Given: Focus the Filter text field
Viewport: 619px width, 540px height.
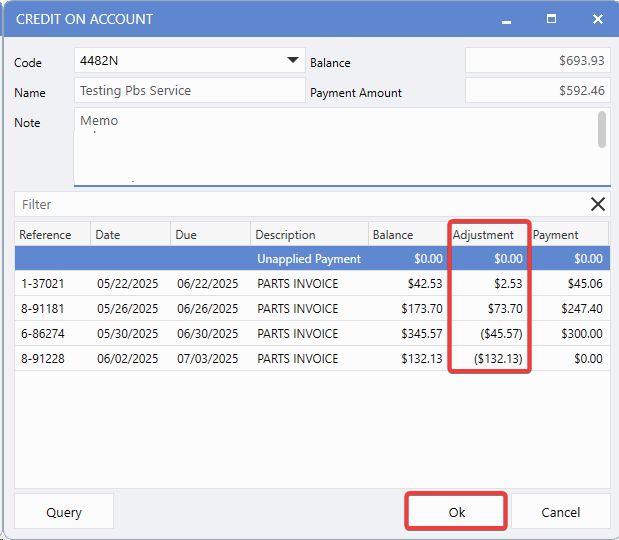Looking at the screenshot, I should tap(300, 204).
